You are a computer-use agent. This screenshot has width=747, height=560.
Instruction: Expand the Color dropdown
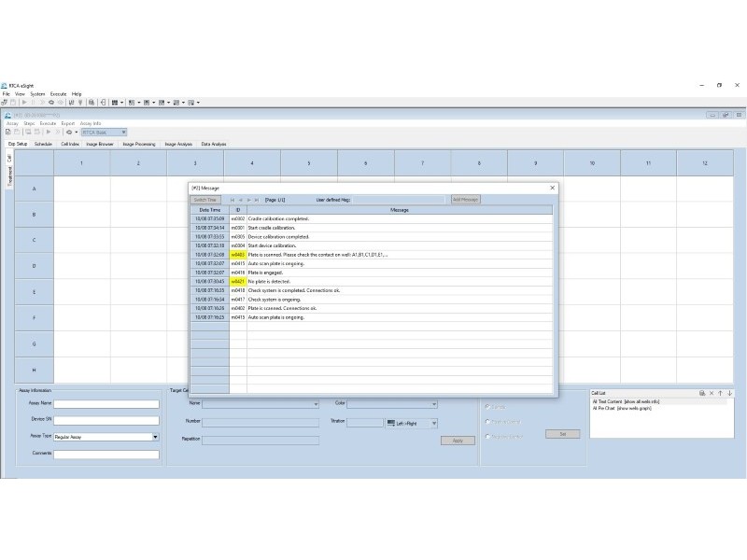[433, 404]
